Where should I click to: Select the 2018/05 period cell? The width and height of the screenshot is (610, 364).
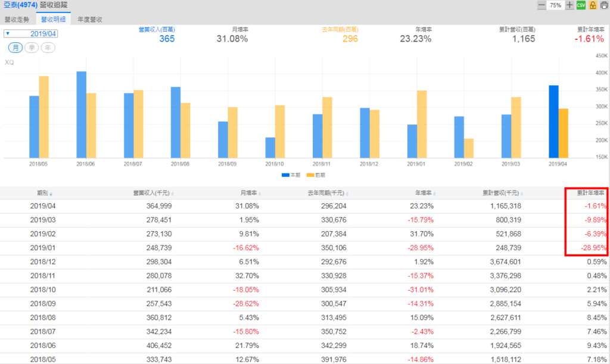[x=43, y=360]
